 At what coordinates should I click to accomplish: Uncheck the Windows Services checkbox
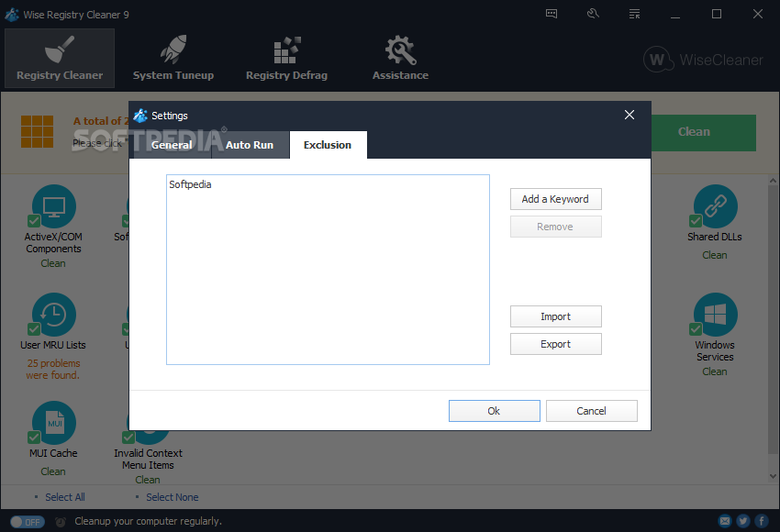click(x=696, y=329)
